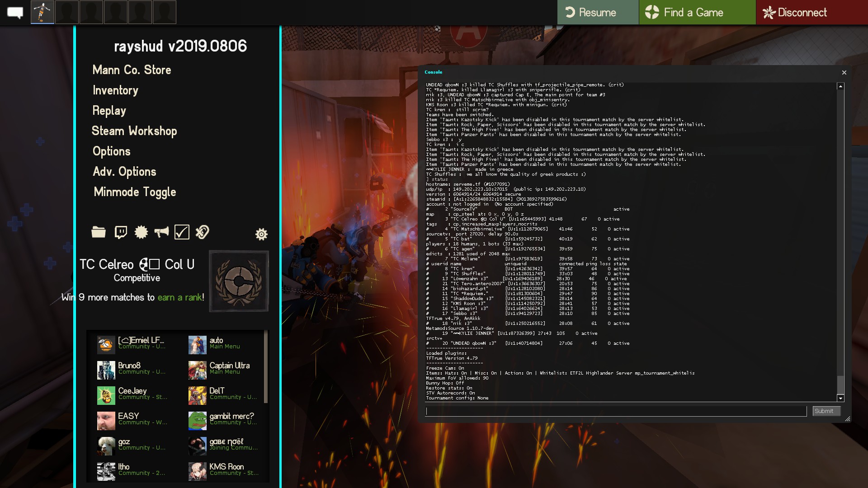Click Minmode Toggle in the menu
This screenshot has height=488, width=868.
[135, 192]
